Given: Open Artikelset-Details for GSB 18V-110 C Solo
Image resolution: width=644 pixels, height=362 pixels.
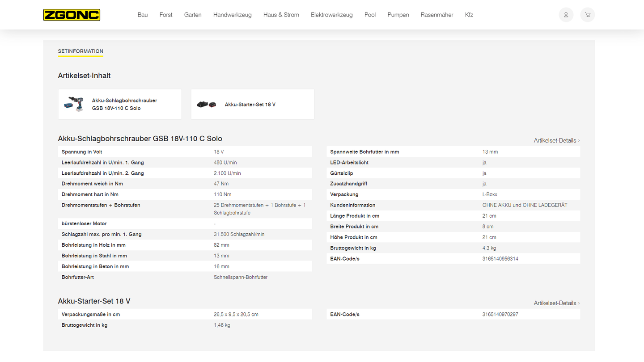Looking at the screenshot, I should tap(555, 140).
